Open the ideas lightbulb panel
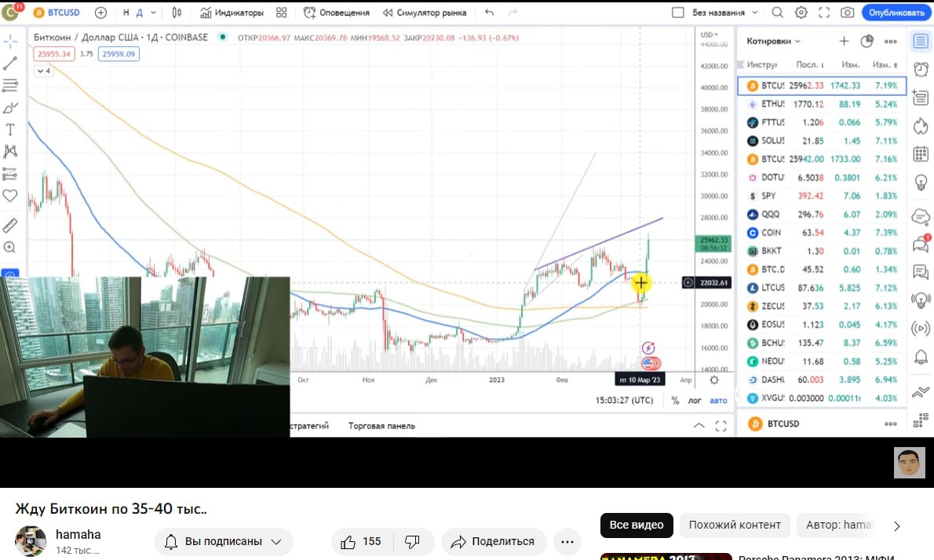This screenshot has height=560, width=934. 921,182
